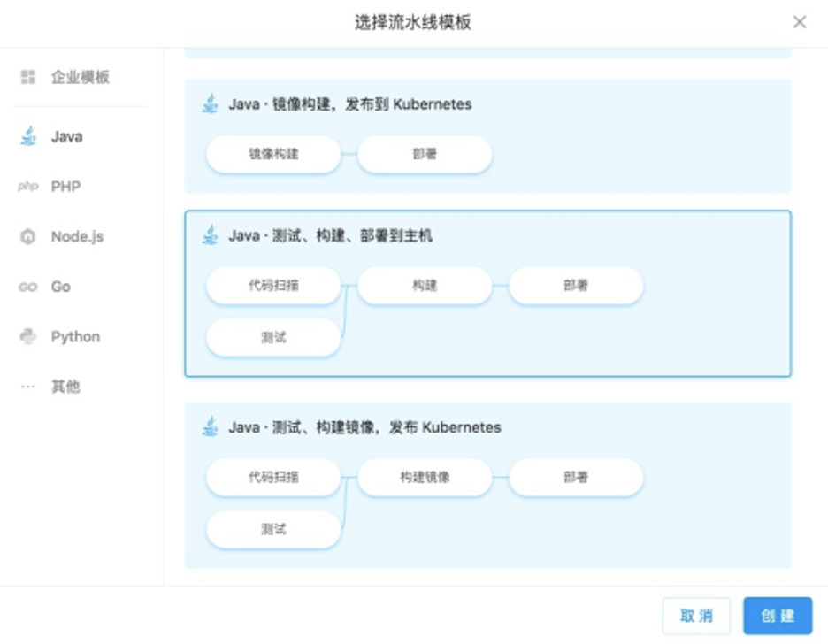Close the 选择流水线模板 dialog
The height and width of the screenshot is (644, 828).
pyautogui.click(x=800, y=21)
